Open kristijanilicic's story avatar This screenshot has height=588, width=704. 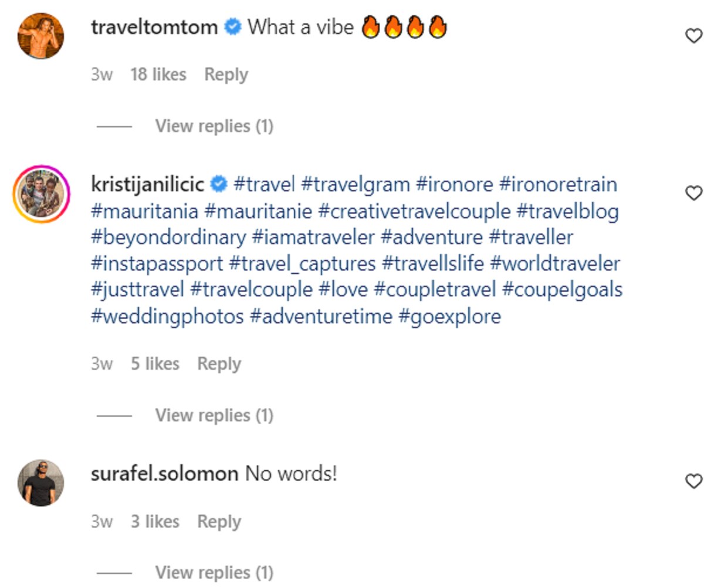(40, 194)
